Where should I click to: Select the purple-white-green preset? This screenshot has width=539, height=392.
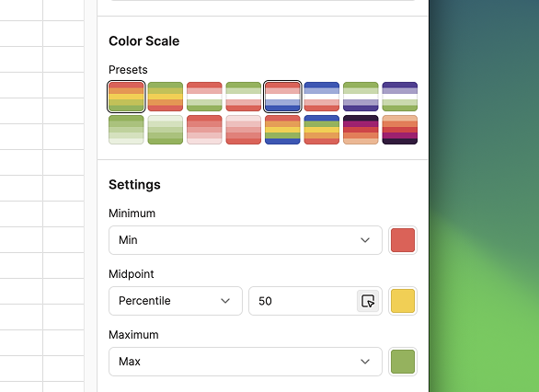point(400,97)
